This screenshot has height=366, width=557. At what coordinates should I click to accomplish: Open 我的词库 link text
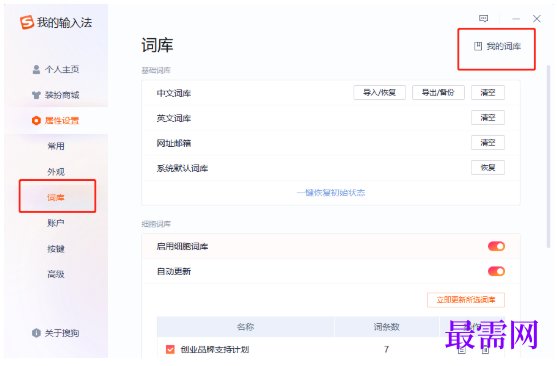504,46
